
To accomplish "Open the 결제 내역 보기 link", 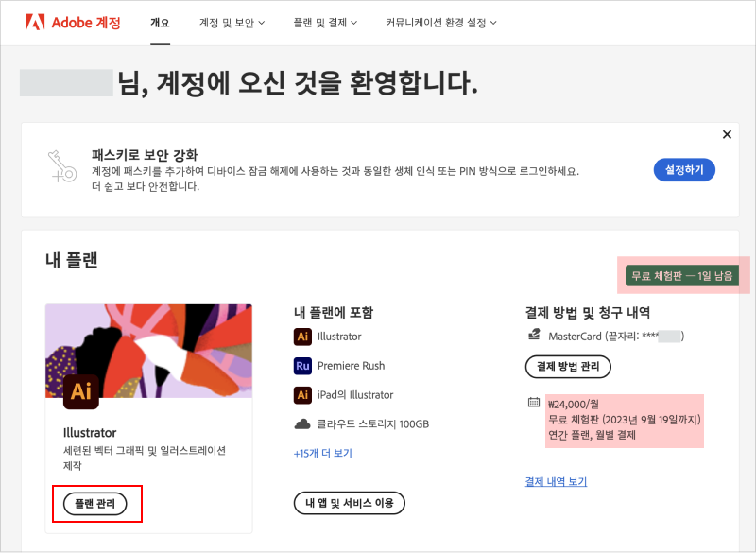I will (x=556, y=482).
